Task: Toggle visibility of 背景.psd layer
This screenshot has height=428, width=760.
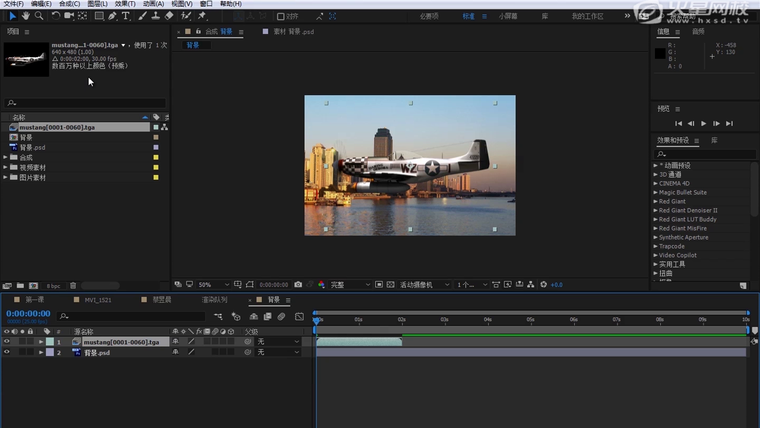Action: pos(7,352)
